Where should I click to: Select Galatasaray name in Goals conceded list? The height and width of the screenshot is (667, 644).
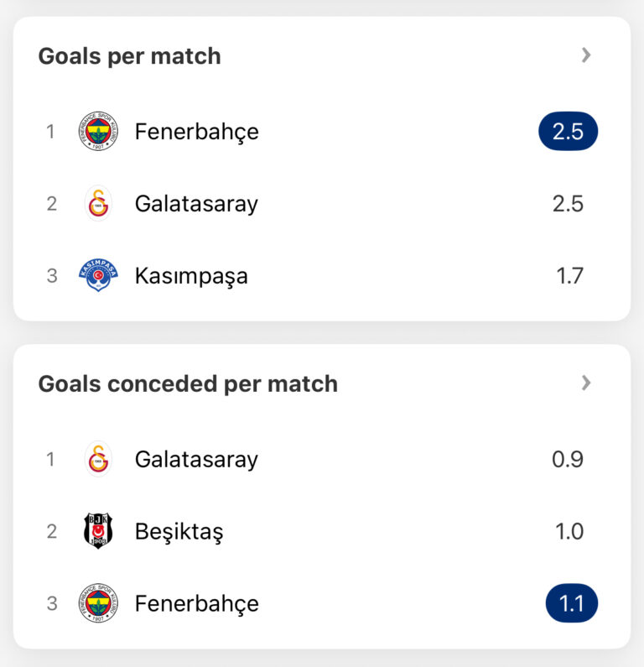click(x=196, y=460)
